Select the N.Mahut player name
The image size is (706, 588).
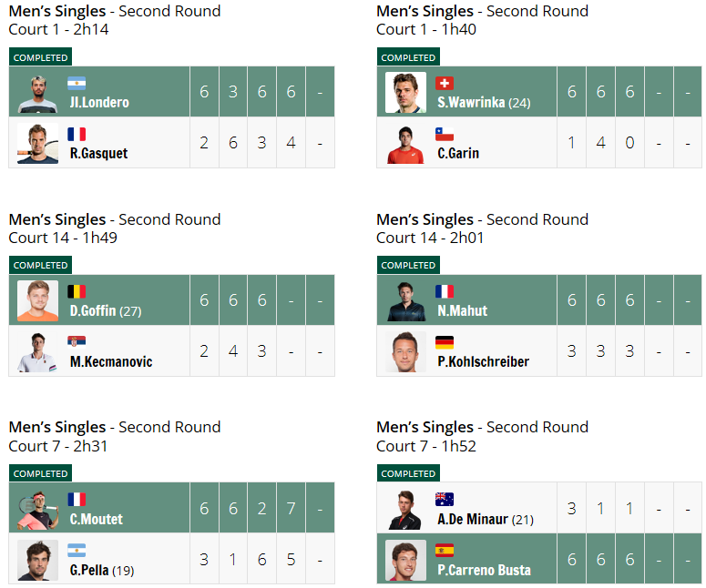click(x=463, y=311)
